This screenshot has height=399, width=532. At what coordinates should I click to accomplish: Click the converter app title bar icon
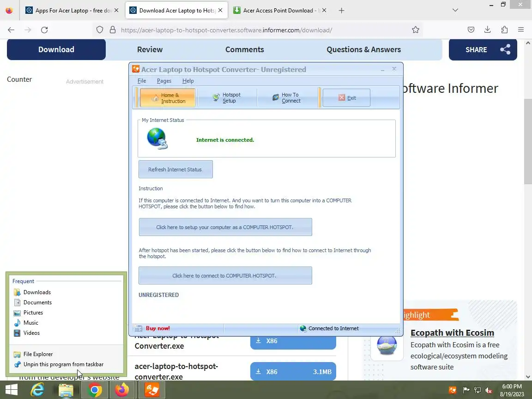[x=136, y=69]
